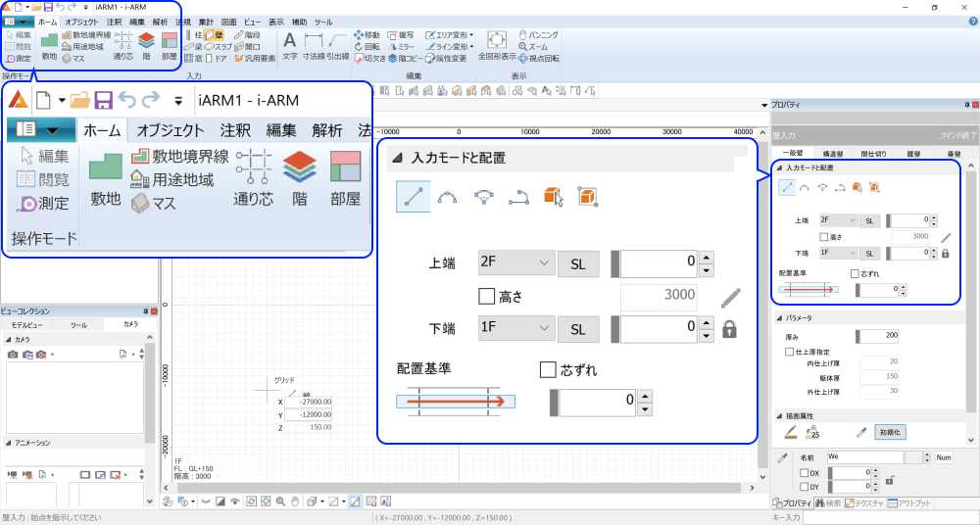The height and width of the screenshot is (525, 980).
Task: Open the 注釈 ribbon tab
Action: pos(114,22)
